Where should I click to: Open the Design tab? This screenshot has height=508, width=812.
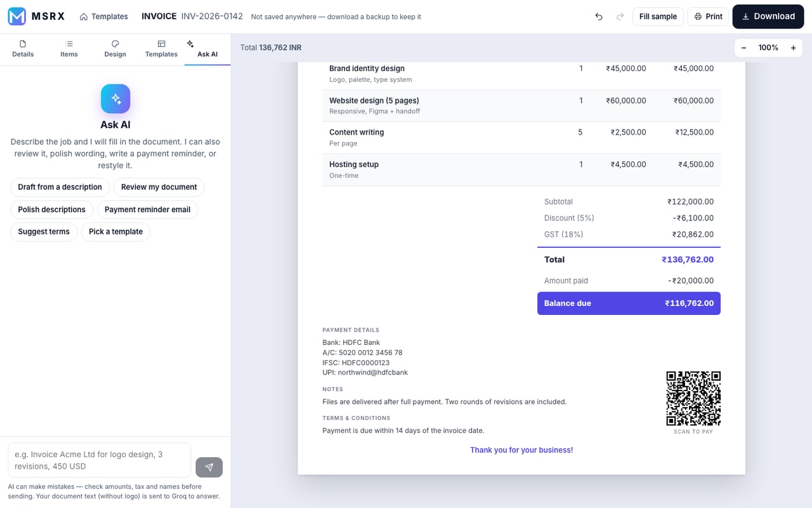point(115,49)
